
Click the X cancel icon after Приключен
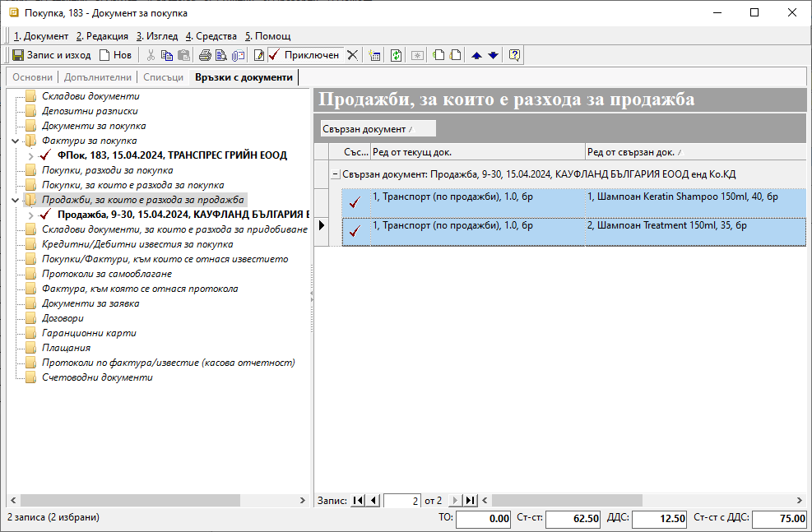click(352, 55)
